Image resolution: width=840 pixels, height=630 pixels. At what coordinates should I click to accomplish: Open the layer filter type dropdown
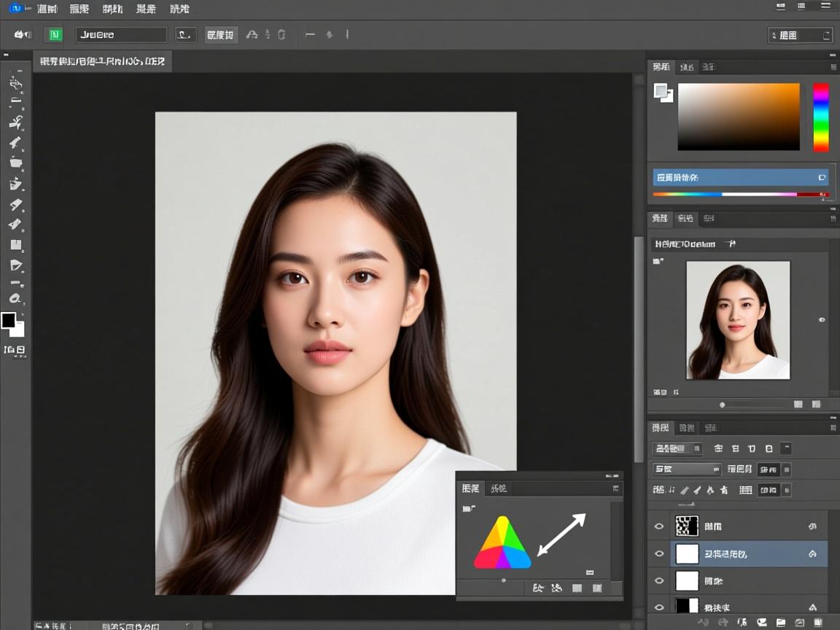coord(677,448)
